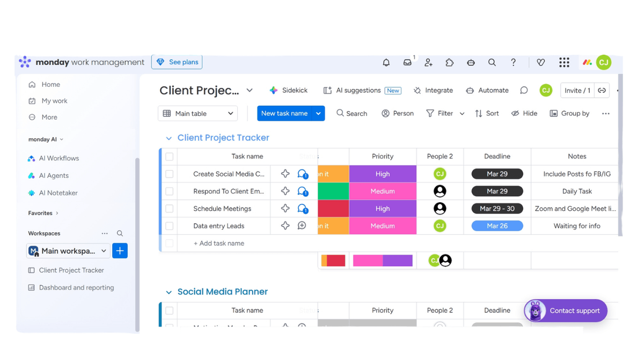Click the AI sparkle icon for Data entry Leads
644x362 pixels.
(285, 226)
